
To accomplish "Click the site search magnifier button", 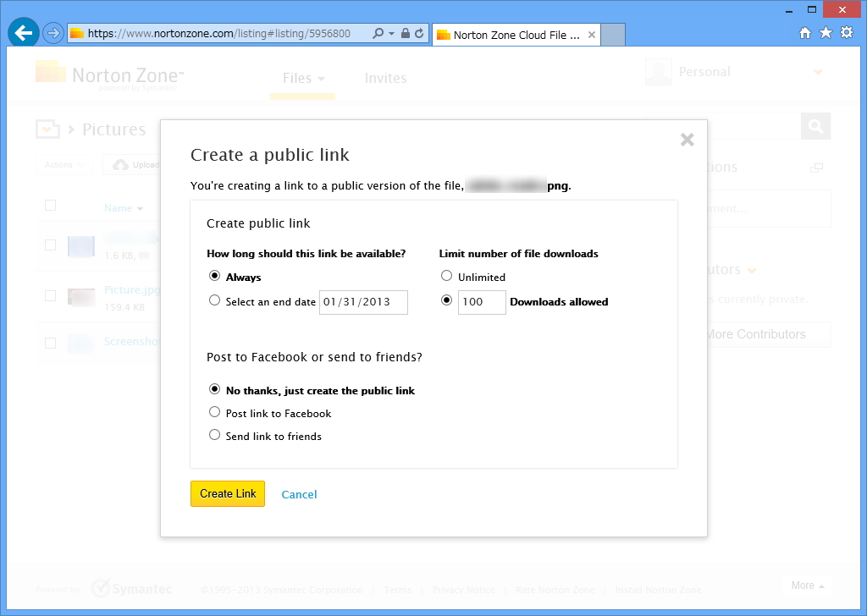I will point(815,126).
